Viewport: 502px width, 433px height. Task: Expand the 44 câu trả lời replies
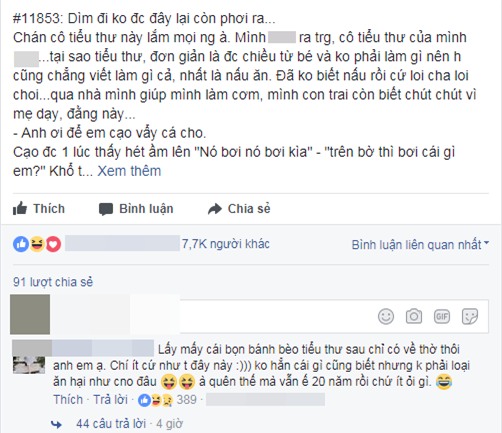pos(111,424)
